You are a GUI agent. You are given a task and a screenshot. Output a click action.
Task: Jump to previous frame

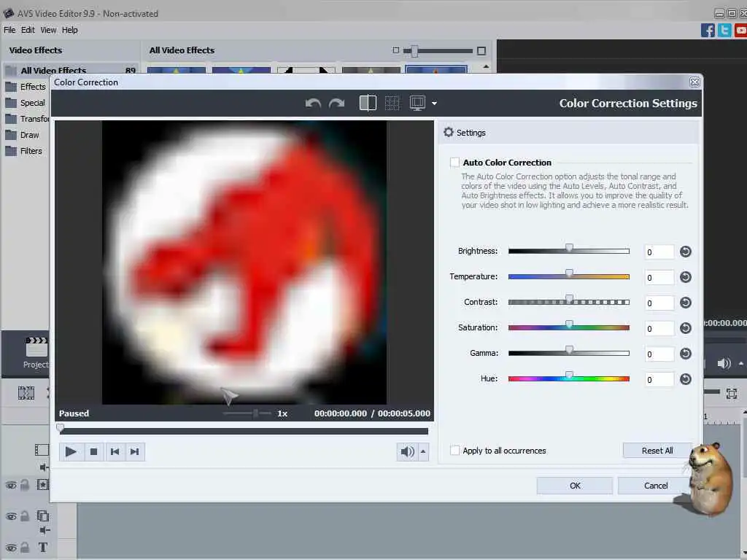(115, 451)
